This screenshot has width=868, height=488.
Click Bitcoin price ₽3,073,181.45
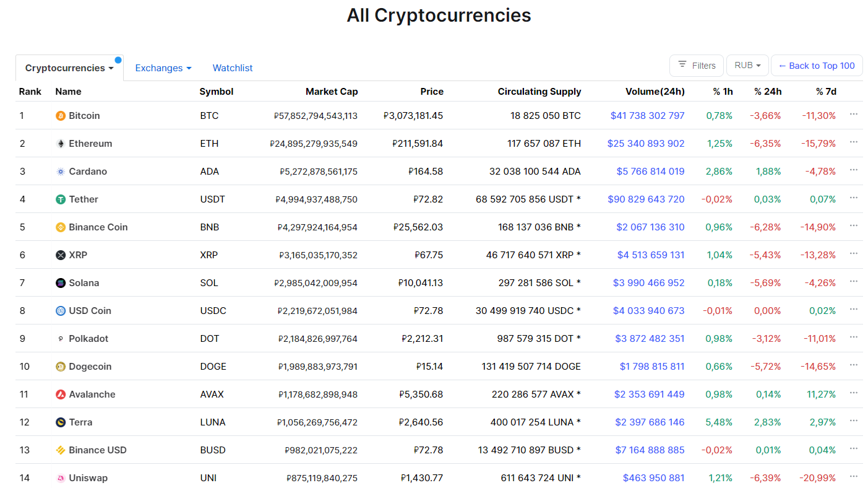413,116
